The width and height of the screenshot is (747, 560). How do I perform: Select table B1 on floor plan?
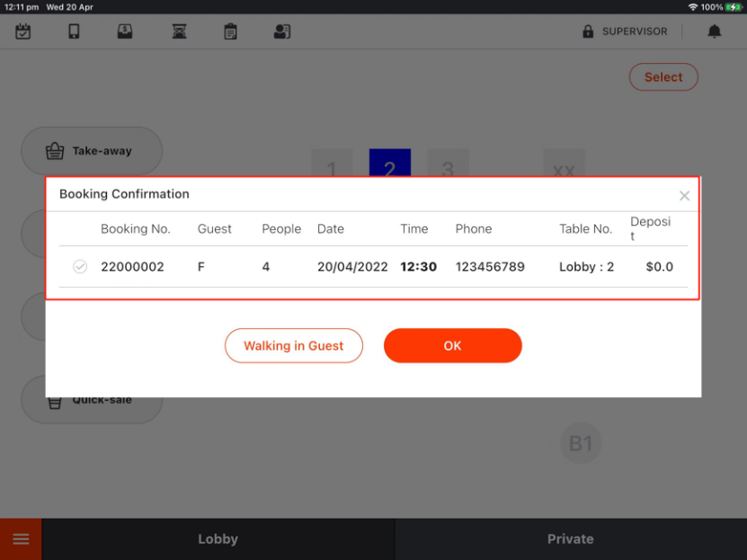pyautogui.click(x=581, y=443)
